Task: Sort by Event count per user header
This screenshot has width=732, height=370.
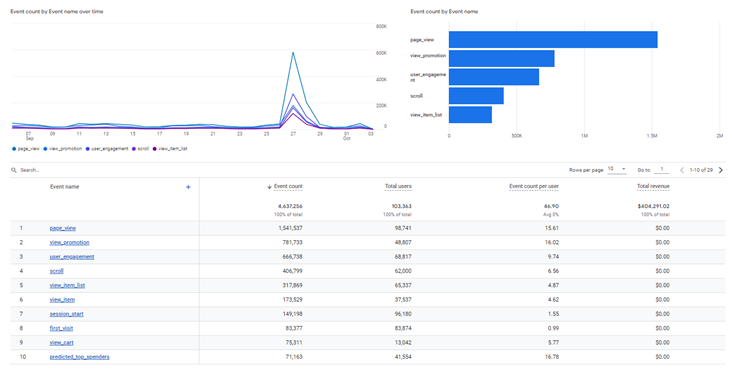Action: 534,187
